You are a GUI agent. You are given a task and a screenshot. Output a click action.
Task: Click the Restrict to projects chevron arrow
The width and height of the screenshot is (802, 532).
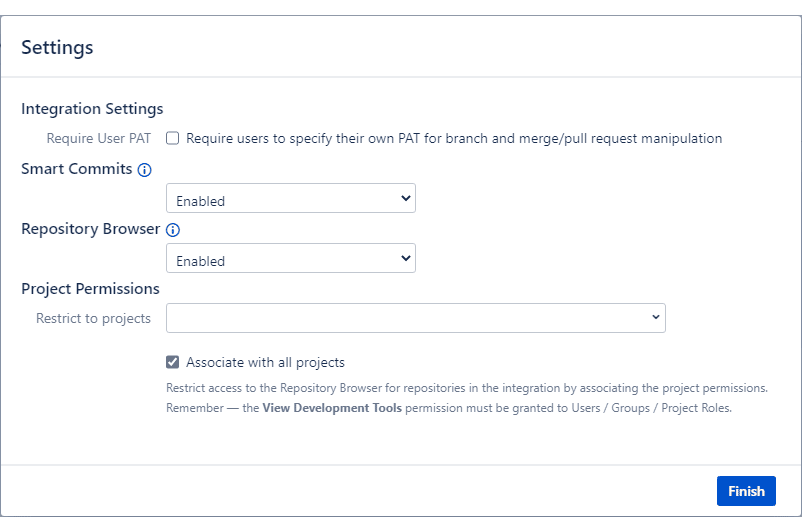656,317
